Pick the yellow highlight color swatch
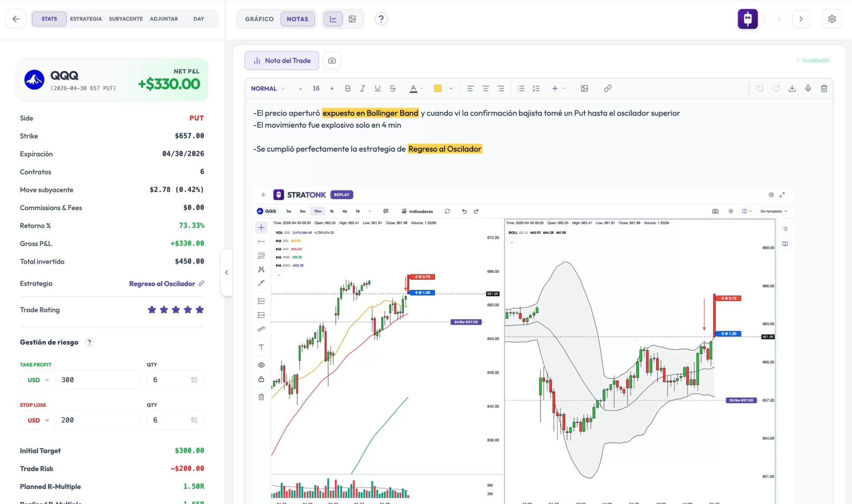This screenshot has width=852, height=504. tap(438, 88)
